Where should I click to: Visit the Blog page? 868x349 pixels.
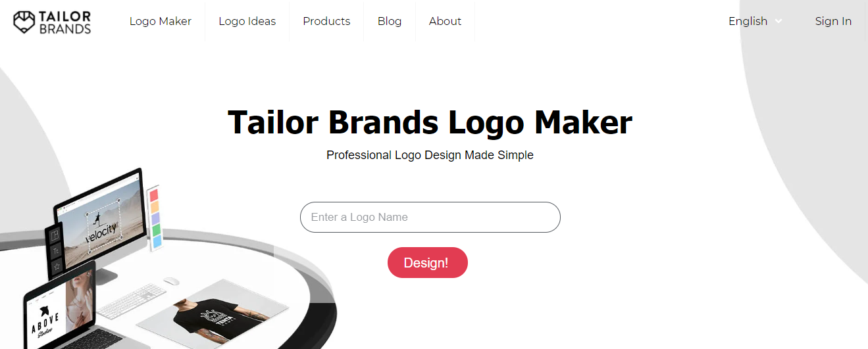(x=390, y=21)
